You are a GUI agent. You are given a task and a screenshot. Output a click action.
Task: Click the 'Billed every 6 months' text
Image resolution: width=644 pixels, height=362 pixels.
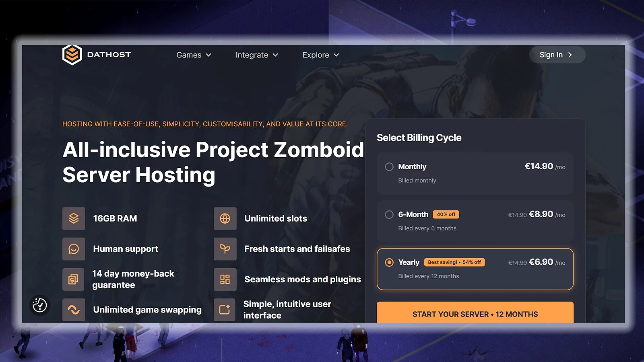pos(427,228)
